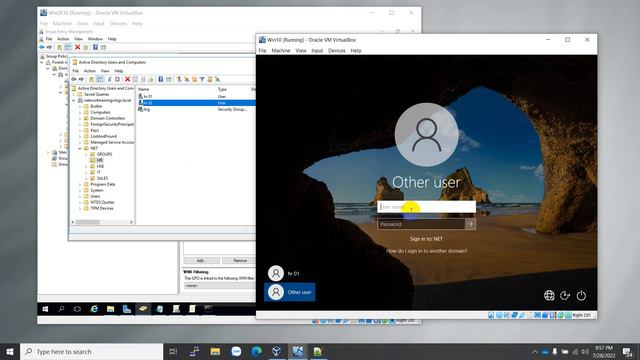Image resolution: width=640 pixels, height=360 pixels.
Task: Open Window menu in Group Policy Management
Action: (x=95, y=39)
